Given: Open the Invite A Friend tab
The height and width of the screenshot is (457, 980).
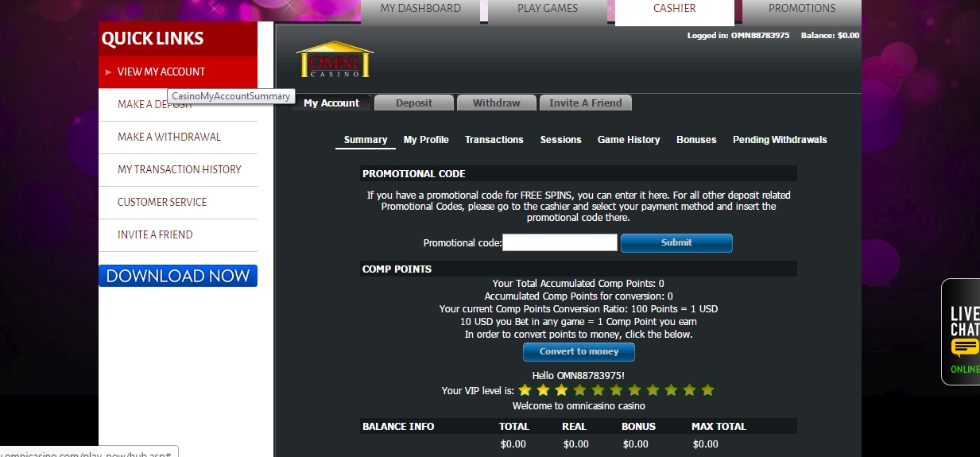Looking at the screenshot, I should click(586, 103).
